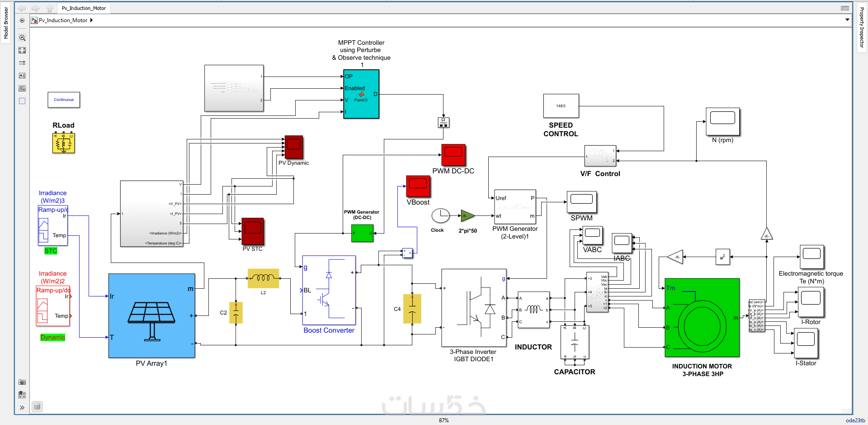Select the I-Stator scope block
This screenshot has height=425, width=868.
(807, 344)
